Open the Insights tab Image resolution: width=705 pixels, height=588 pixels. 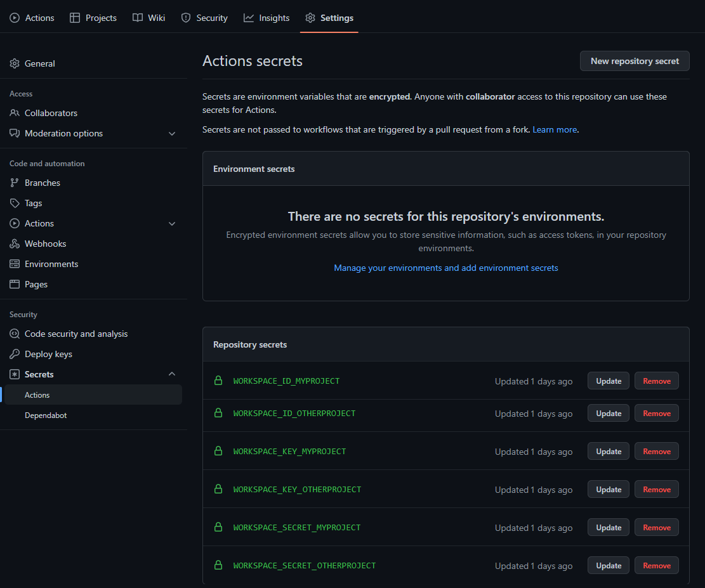(267, 18)
